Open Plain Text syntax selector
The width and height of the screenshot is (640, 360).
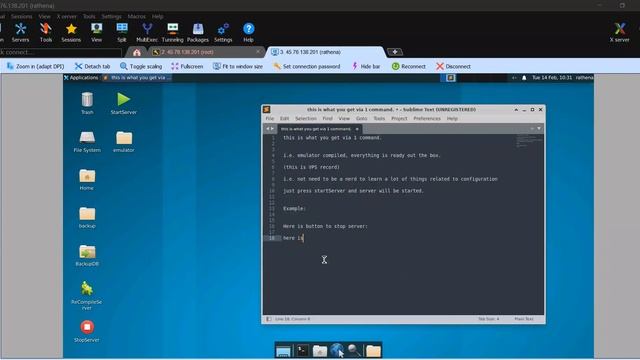524,319
